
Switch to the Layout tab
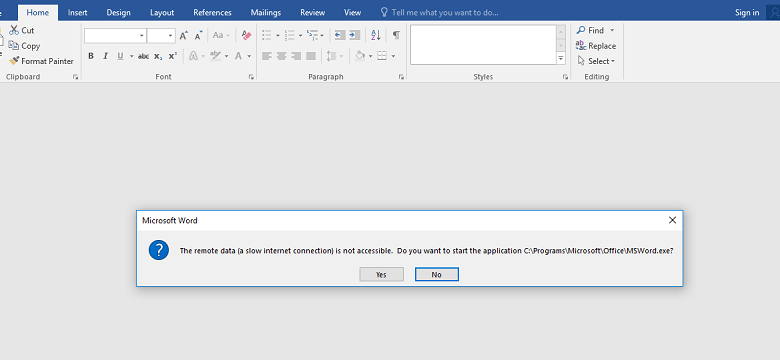162,12
